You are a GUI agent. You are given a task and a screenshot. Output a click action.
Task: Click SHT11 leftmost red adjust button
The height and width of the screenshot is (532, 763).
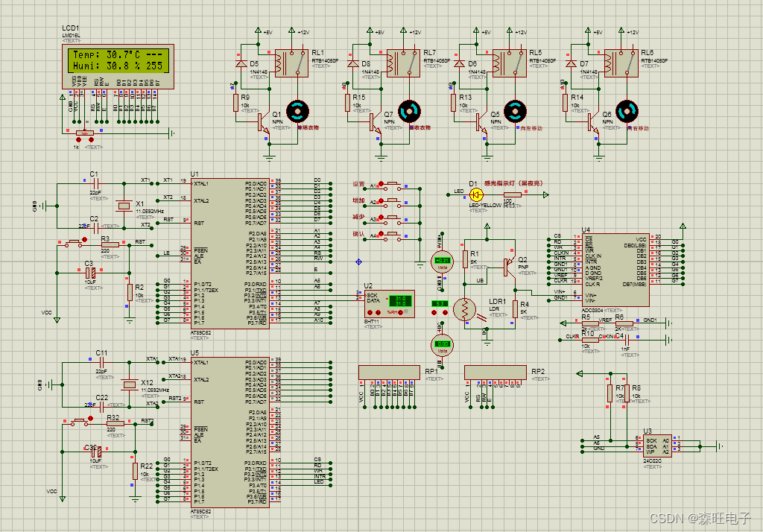click(x=370, y=312)
